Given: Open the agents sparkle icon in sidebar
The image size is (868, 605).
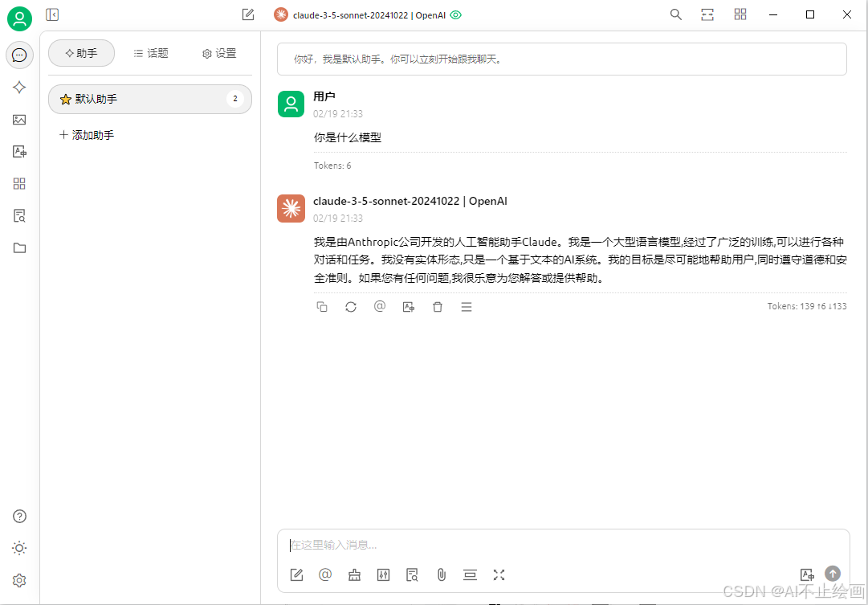Looking at the screenshot, I should [x=19, y=87].
